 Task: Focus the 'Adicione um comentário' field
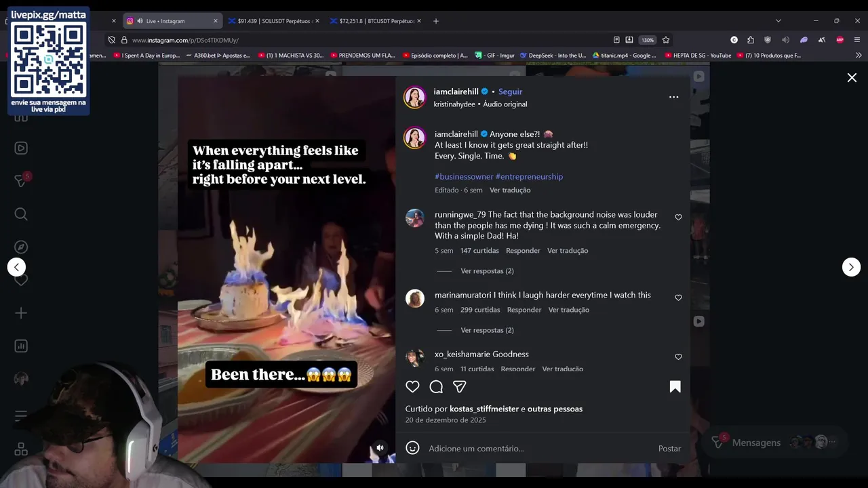pos(539,448)
